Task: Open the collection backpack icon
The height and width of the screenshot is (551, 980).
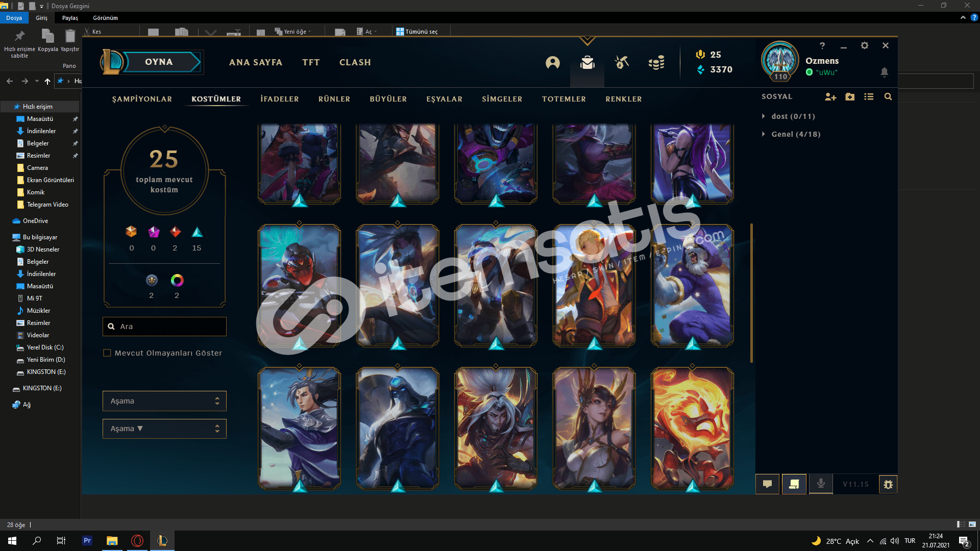Action: (x=587, y=62)
